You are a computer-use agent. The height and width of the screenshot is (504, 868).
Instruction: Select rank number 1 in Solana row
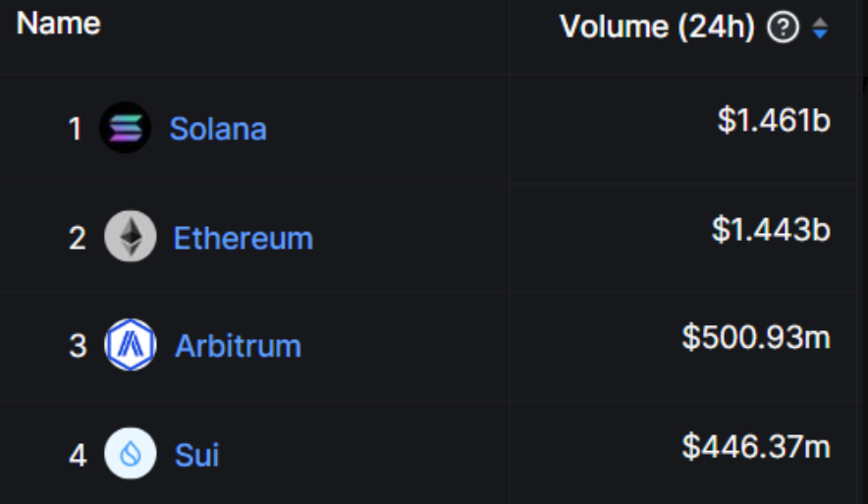76,130
